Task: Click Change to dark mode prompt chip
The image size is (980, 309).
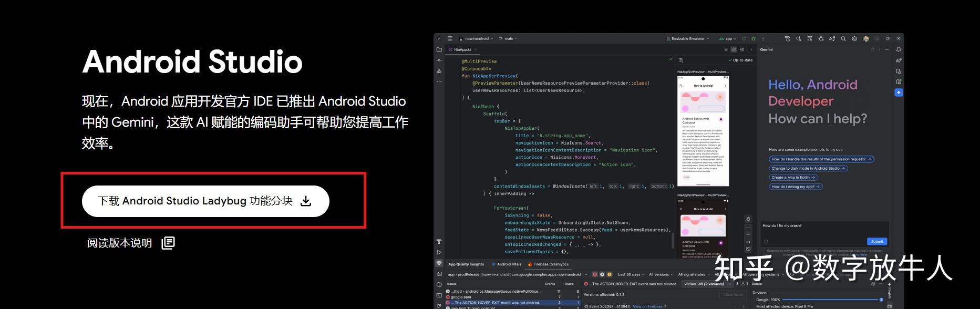Action: [808, 168]
